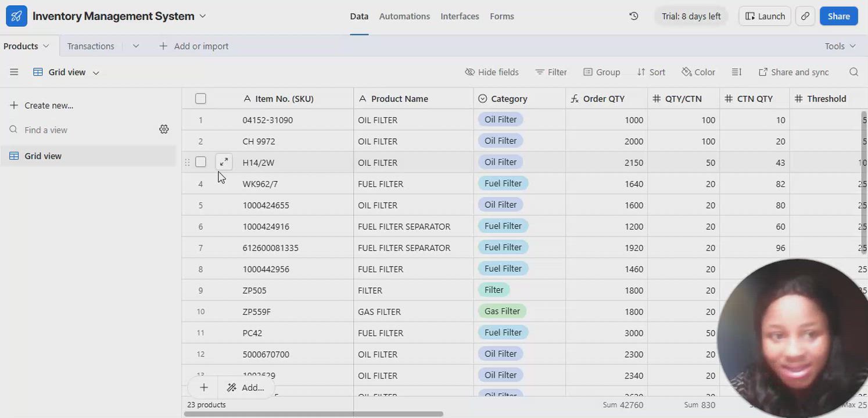Image resolution: width=868 pixels, height=418 pixels.
Task: Switch to the Forms tab
Action: (502, 16)
